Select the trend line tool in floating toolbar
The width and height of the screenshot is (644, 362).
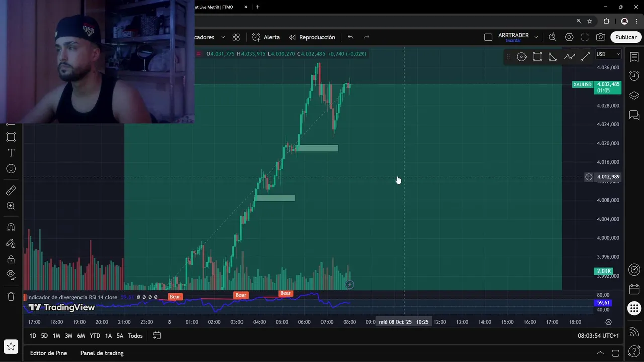click(585, 57)
